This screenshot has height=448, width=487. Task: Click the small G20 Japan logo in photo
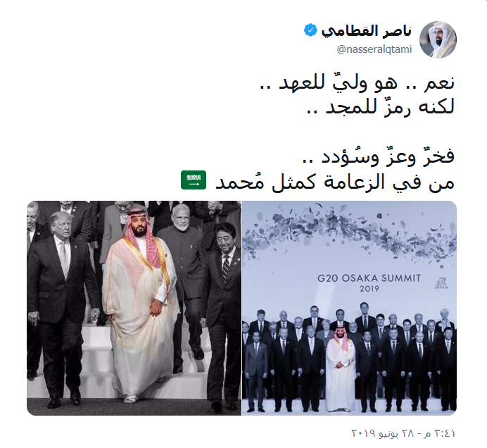441,282
